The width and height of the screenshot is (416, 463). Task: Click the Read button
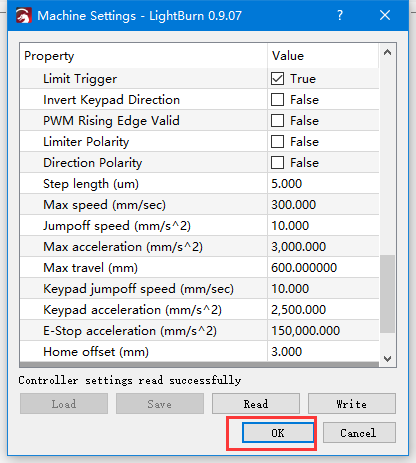[256, 404]
